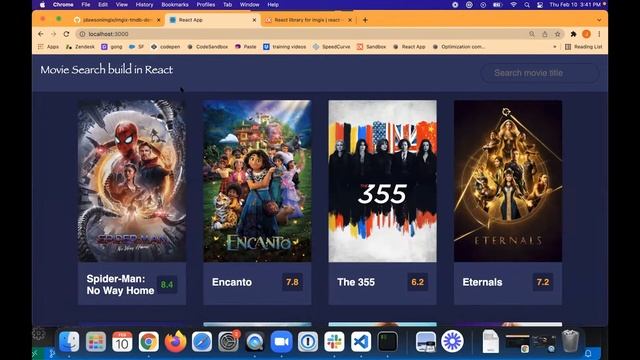Go forward in Chrome
Screen dimensions: 640x360
[53, 34]
